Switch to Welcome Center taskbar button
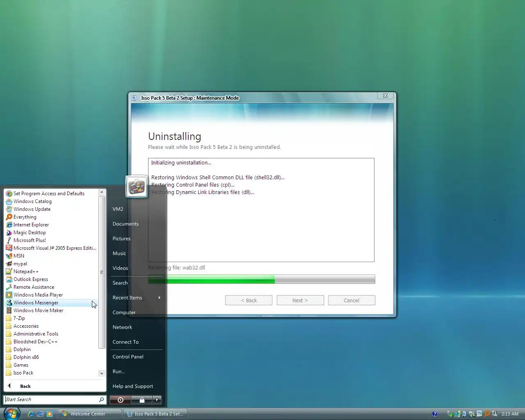This screenshot has height=420, width=525. tap(89, 414)
